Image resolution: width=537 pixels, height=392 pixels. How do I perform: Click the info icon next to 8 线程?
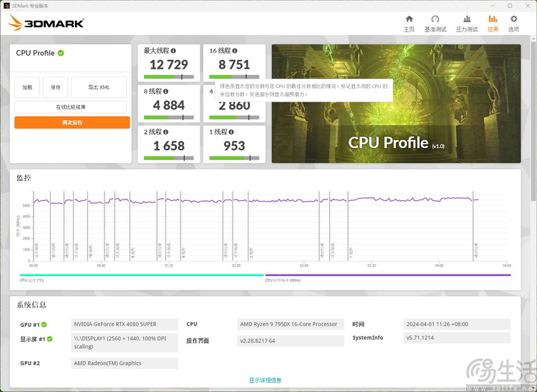click(166, 92)
